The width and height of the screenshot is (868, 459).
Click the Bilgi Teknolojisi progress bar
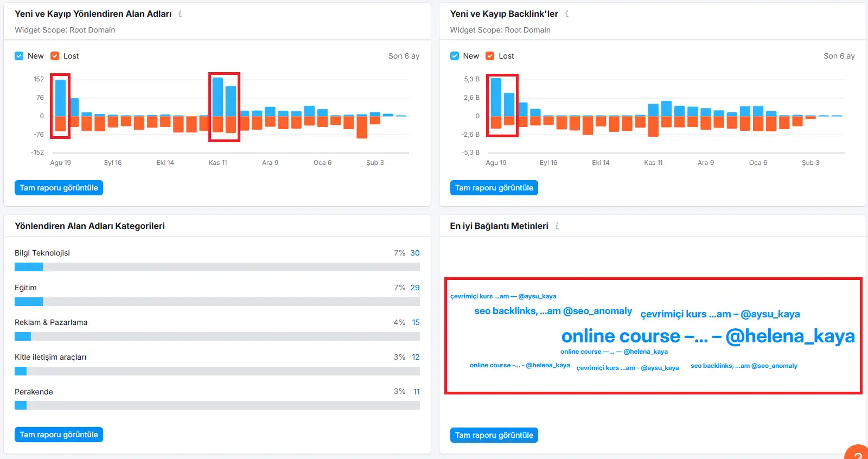(x=217, y=267)
